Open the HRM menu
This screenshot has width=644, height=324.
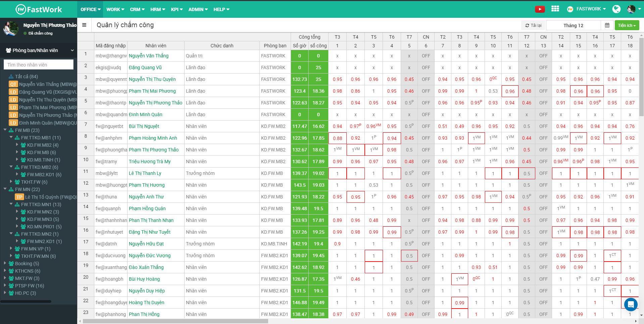(157, 9)
